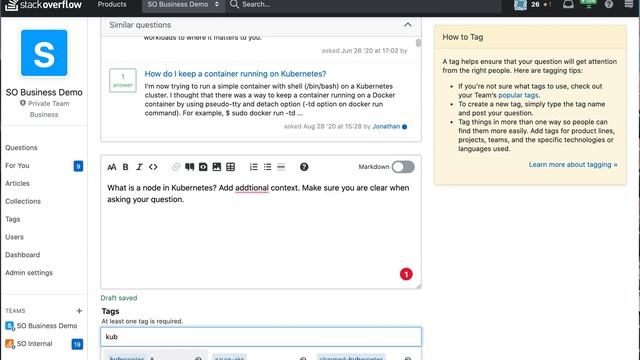
Task: Click the 1 answer count box
Action: (123, 80)
